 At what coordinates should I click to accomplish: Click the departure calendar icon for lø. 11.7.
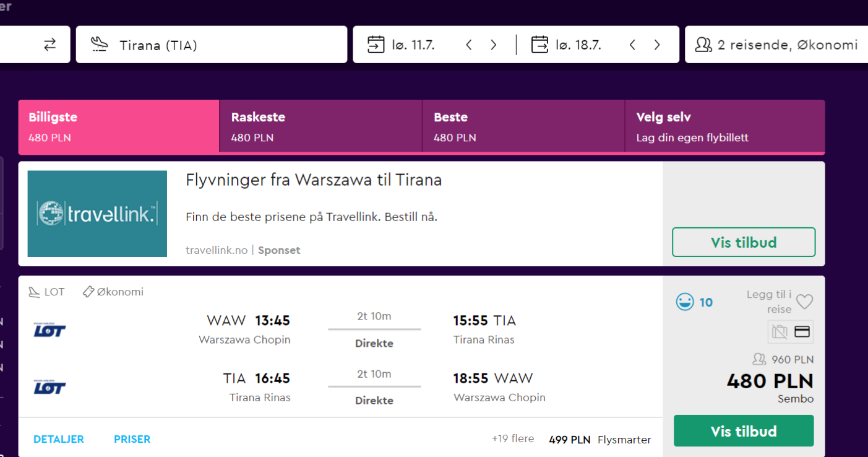pyautogui.click(x=376, y=45)
